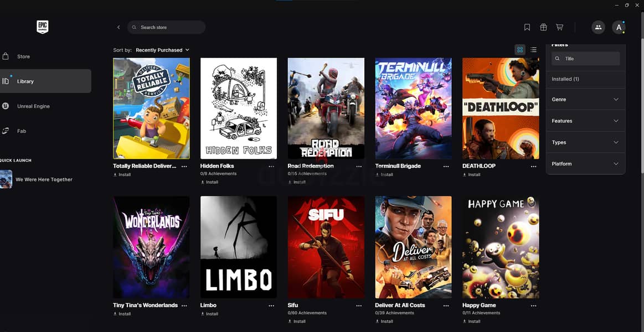Install Sifu
Image resolution: width=644 pixels, height=332 pixels.
(x=297, y=321)
